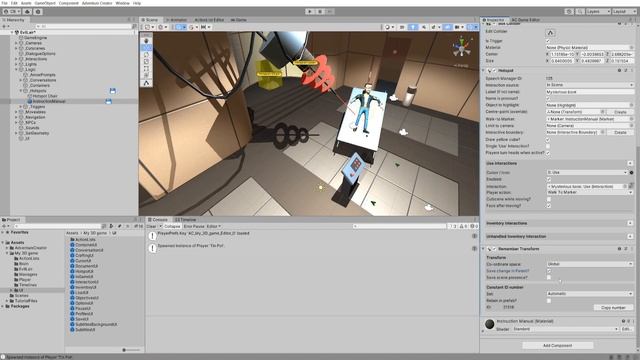The width and height of the screenshot is (640, 360).
Task: Click the Clear button in the Console
Action: pyautogui.click(x=151, y=226)
